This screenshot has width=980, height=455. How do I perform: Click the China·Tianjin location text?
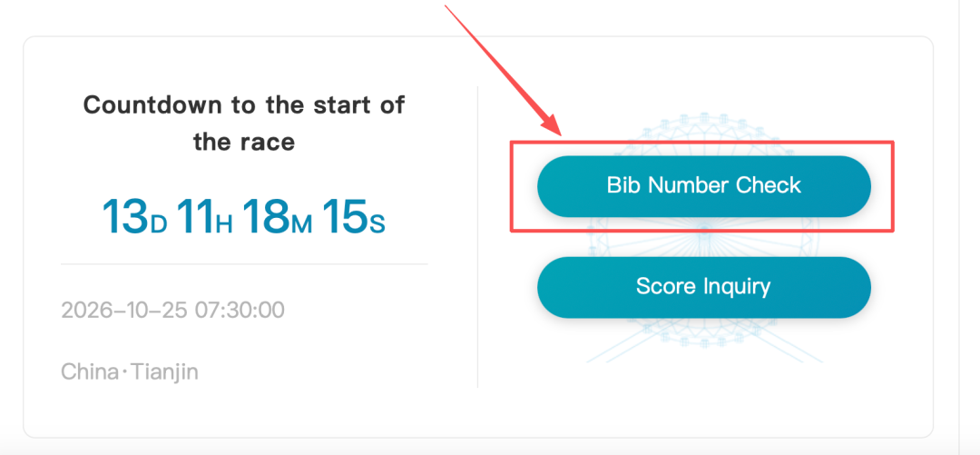point(130,371)
